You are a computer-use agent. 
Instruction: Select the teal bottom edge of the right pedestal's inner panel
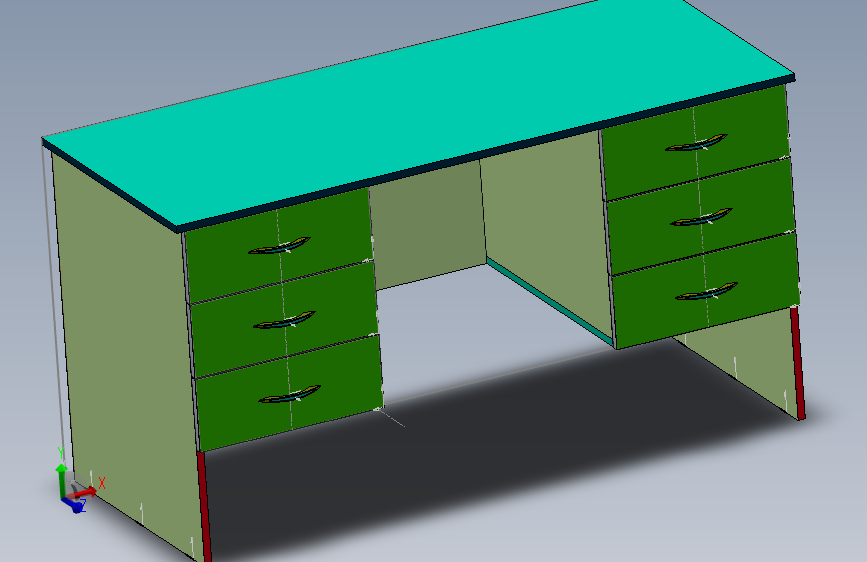coord(551,304)
